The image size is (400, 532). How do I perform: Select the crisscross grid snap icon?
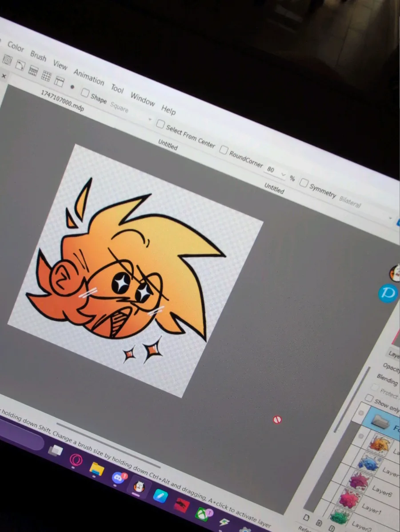(46, 76)
